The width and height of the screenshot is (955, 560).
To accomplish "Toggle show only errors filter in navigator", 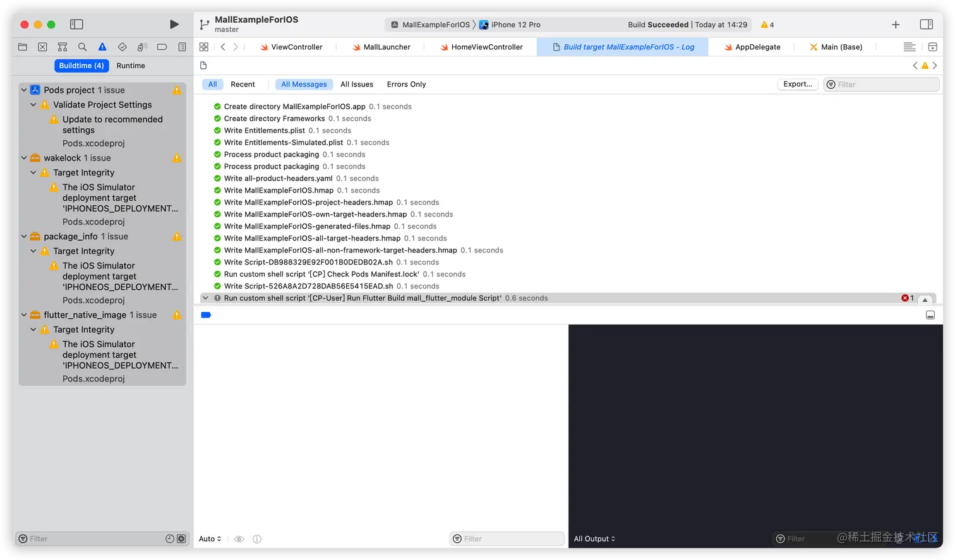I will click(181, 539).
